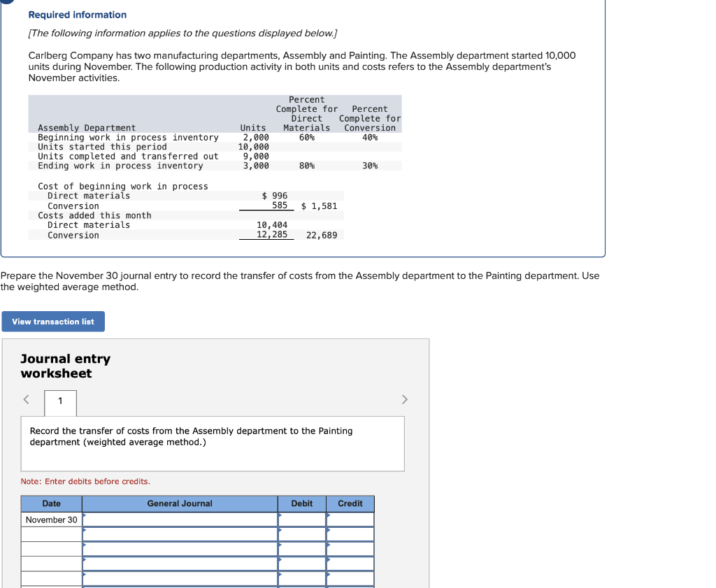Go to previous journal entry with left chevron
This screenshot has height=588, width=716.
click(x=27, y=399)
